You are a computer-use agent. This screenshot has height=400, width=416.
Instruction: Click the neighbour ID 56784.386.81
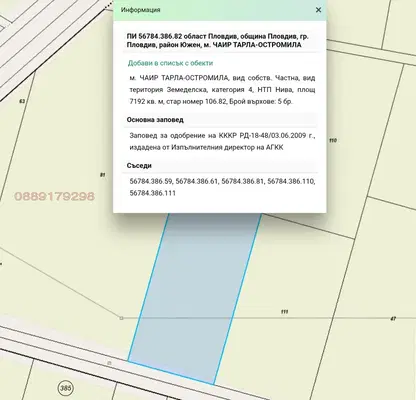(x=243, y=181)
